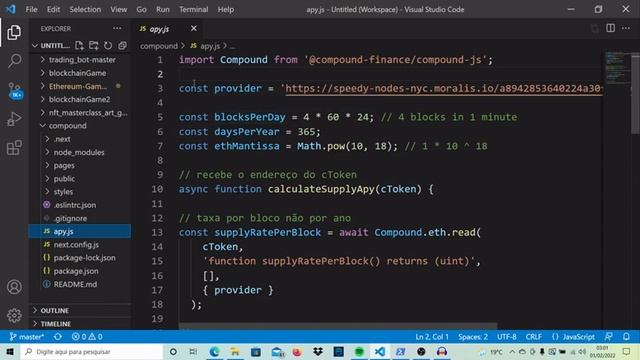Open the Source Control view
This screenshot has height=360, width=640.
pos(15,90)
